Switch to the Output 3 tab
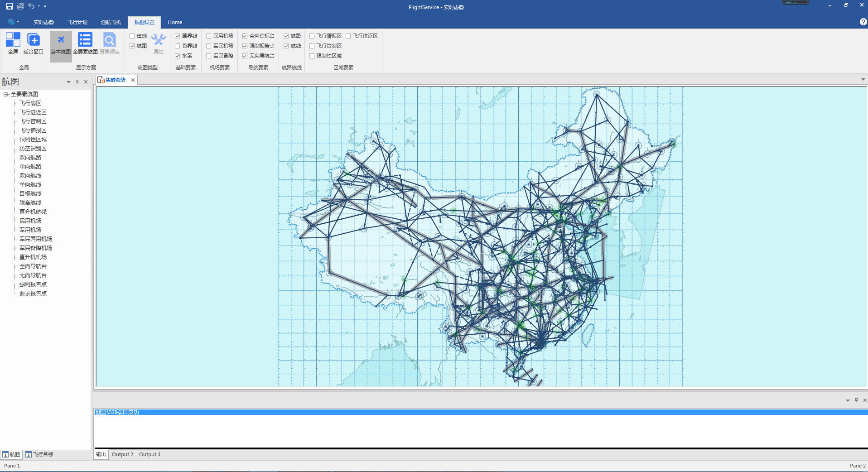Screen dimensions: 868x472 (149, 454)
